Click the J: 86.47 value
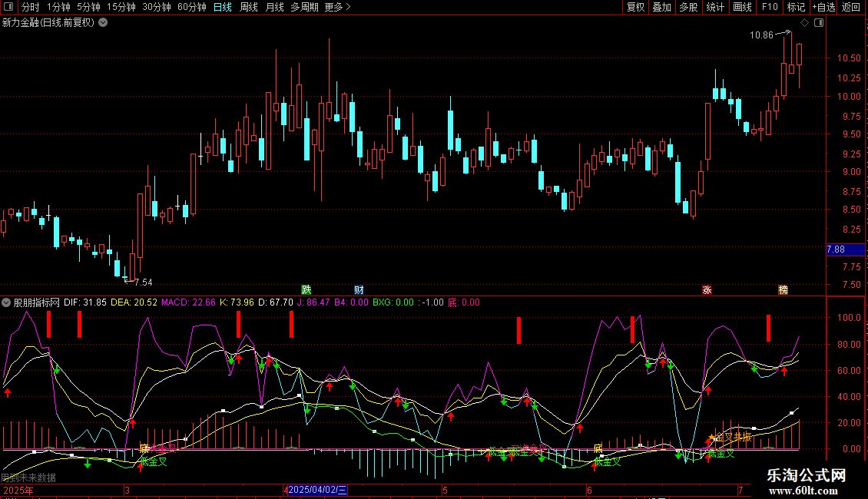Screen dimensions: 868x499 tap(313, 302)
